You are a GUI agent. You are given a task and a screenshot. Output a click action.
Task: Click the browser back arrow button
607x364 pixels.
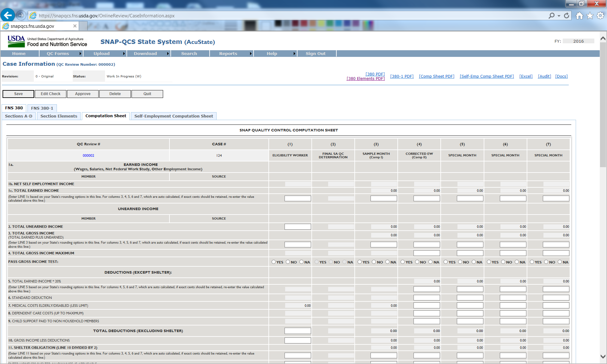coord(8,15)
